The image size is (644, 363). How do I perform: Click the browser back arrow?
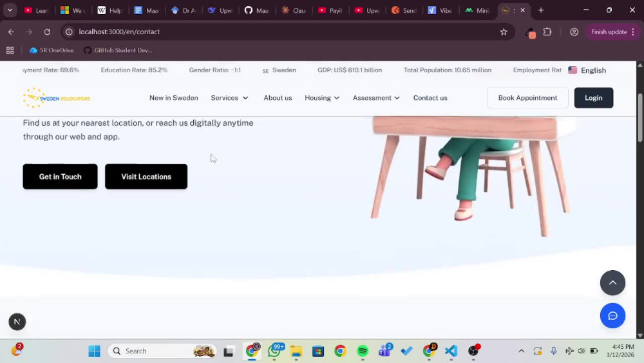(11, 32)
